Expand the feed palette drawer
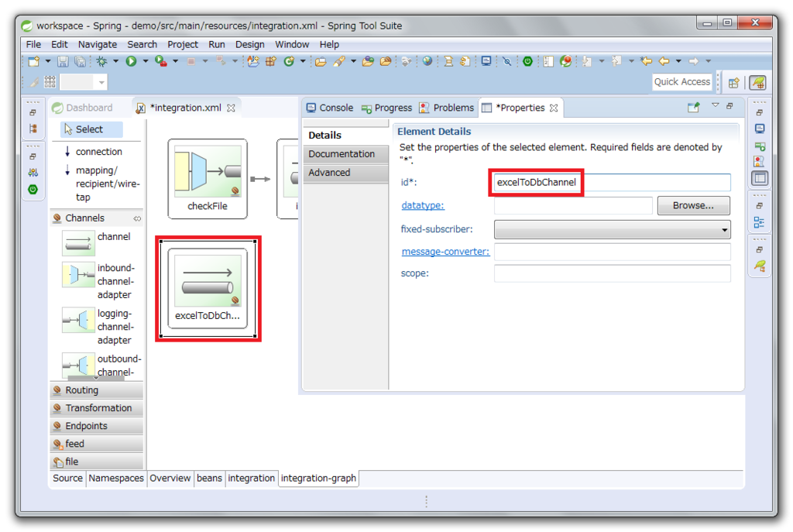This screenshot has width=793, height=532. (97, 444)
